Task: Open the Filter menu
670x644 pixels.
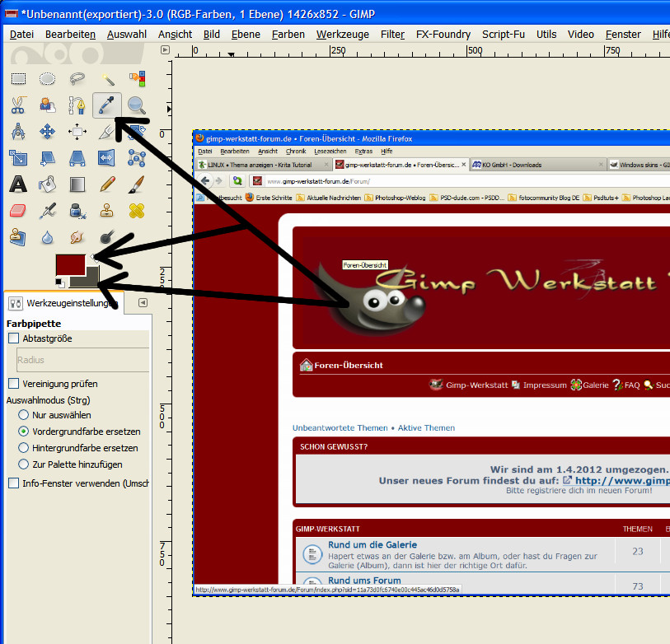Action: tap(392, 34)
